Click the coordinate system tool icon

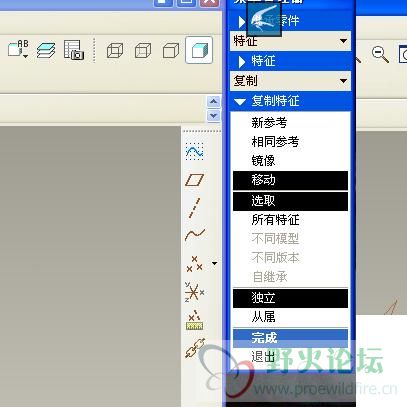click(x=194, y=292)
